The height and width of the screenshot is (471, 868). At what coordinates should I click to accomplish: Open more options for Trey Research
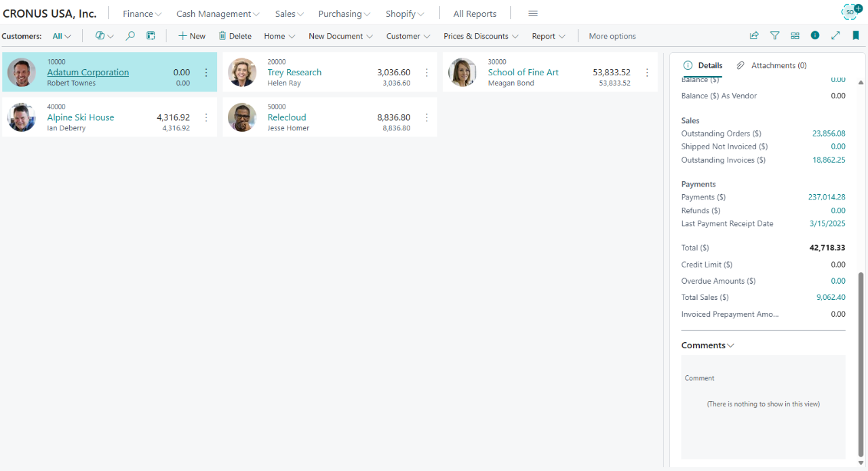(x=427, y=72)
